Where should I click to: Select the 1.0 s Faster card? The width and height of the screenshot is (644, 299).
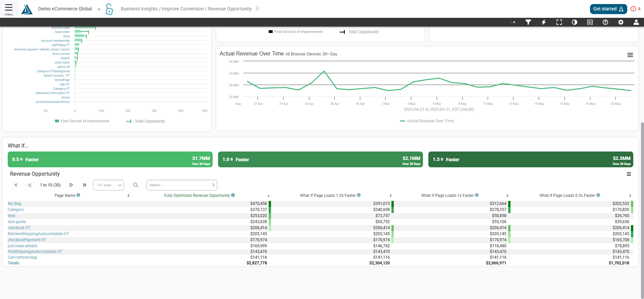(x=320, y=159)
